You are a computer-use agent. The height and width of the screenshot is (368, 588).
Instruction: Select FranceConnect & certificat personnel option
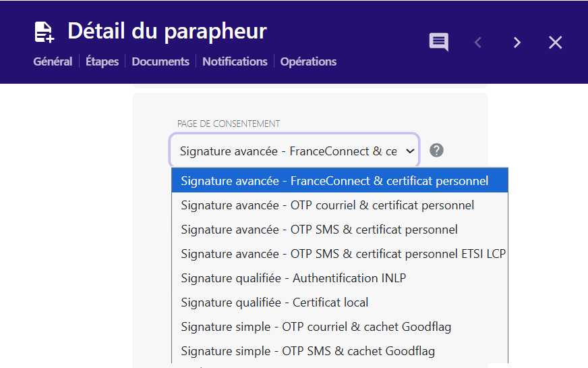(x=334, y=181)
